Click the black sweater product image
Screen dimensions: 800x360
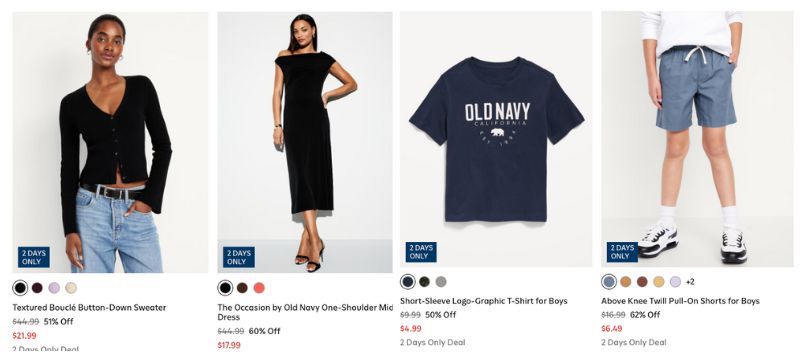coord(110,142)
